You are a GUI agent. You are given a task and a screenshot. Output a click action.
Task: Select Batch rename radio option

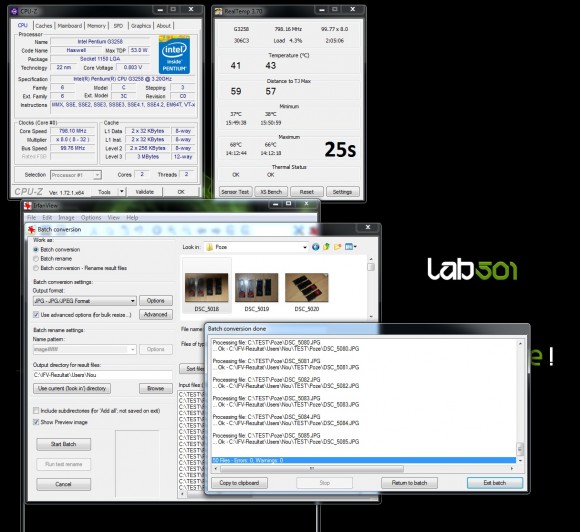pyautogui.click(x=36, y=259)
